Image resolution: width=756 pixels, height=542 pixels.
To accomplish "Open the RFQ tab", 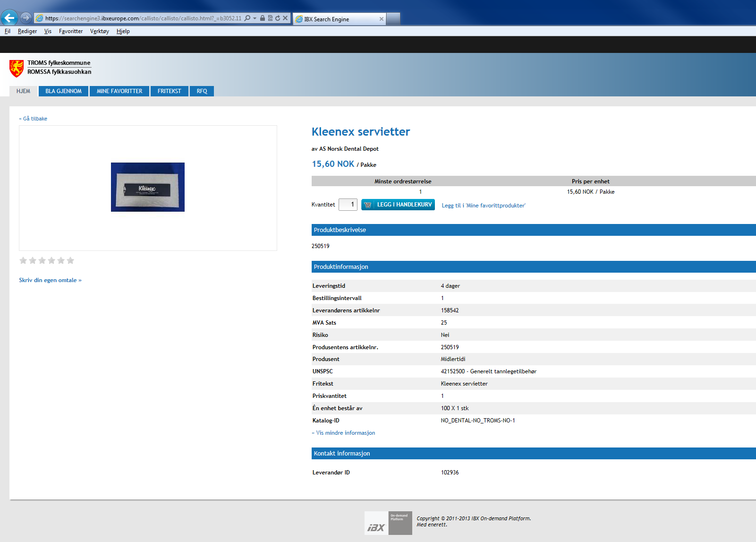I will [x=202, y=91].
